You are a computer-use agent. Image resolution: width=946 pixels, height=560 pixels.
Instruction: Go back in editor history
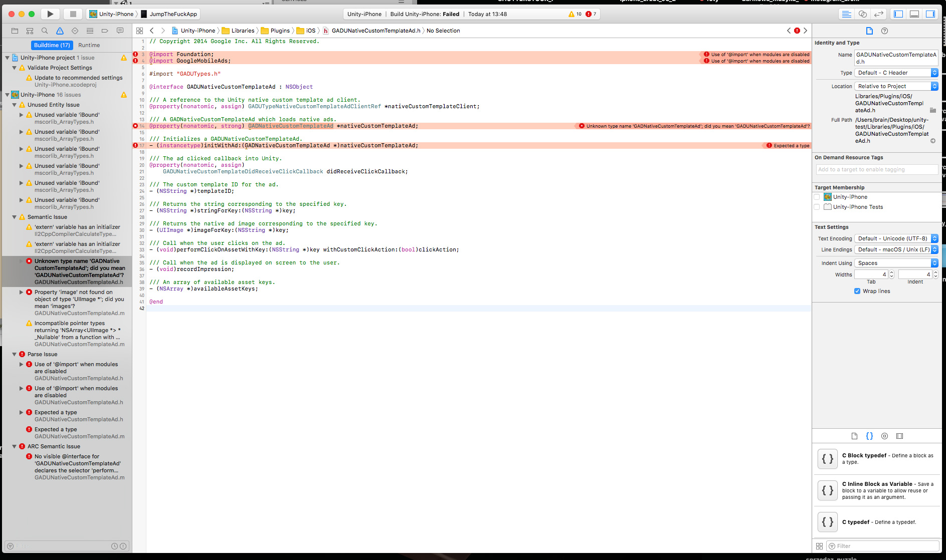(152, 31)
